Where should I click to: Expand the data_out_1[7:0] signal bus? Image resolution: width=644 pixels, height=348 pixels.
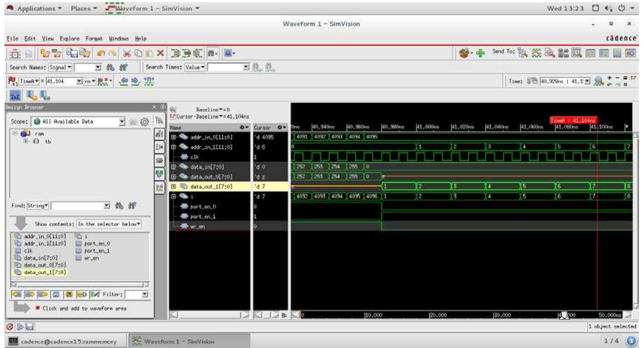(173, 186)
